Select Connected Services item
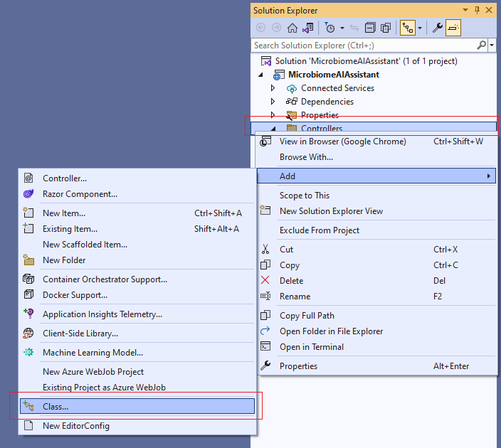This screenshot has height=448, width=501. 337,88
